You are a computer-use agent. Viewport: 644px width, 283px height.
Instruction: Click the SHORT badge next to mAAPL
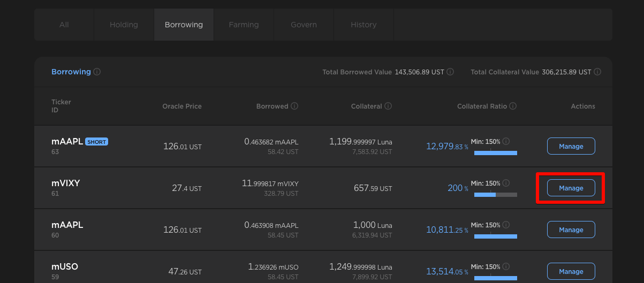[97, 142]
